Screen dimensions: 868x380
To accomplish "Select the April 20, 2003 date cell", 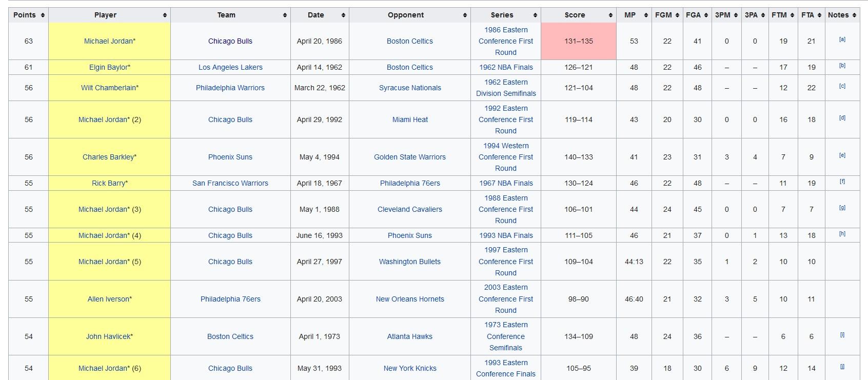I will coord(320,299).
